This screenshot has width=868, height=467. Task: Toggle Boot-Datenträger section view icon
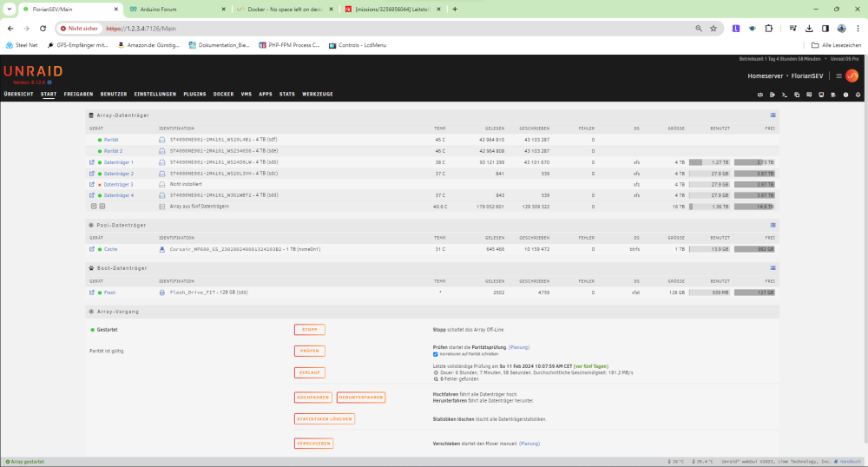[x=773, y=268]
